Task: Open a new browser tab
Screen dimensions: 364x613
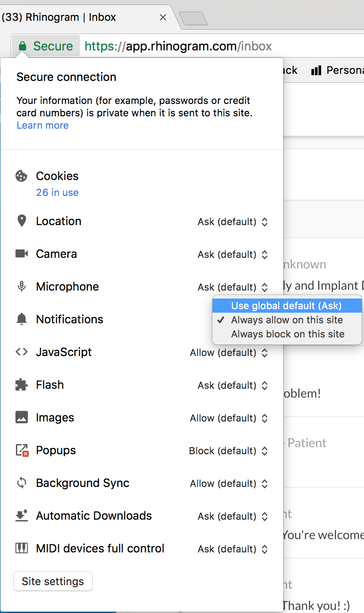Action: pyautogui.click(x=193, y=18)
